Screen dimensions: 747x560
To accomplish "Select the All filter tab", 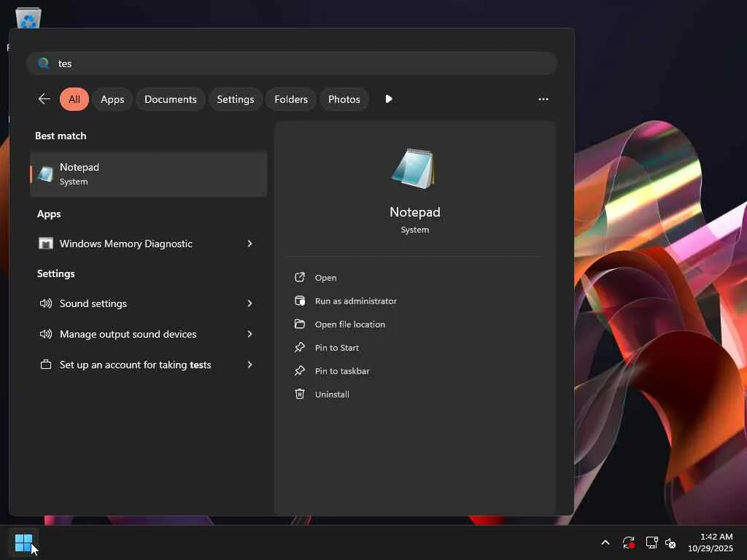I will coord(74,99).
